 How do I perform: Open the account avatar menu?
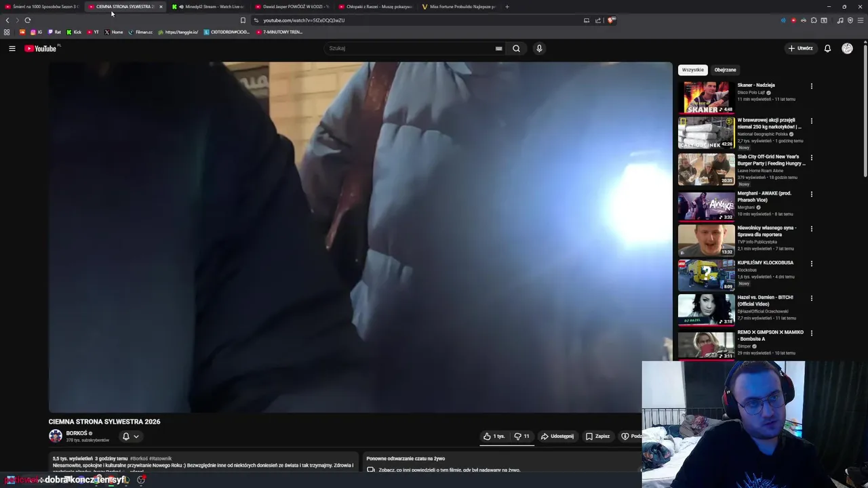[x=847, y=48]
